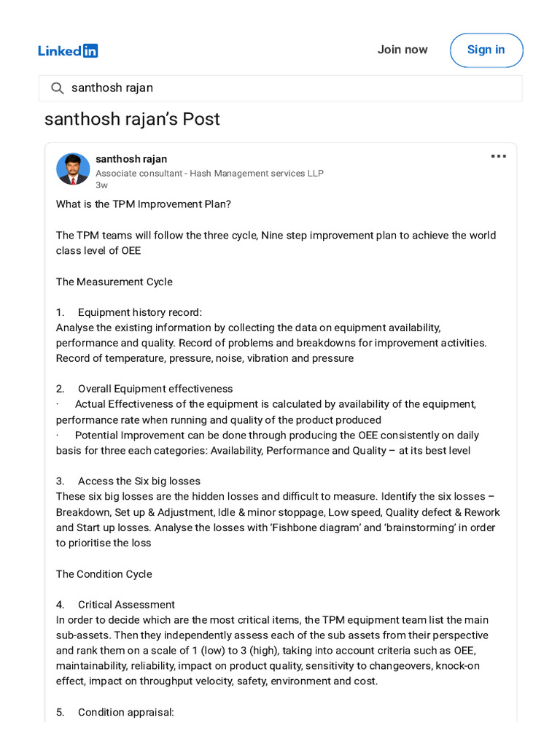The width and height of the screenshot is (560, 747).
Task: Click the Sign in button
Action: [x=486, y=50]
